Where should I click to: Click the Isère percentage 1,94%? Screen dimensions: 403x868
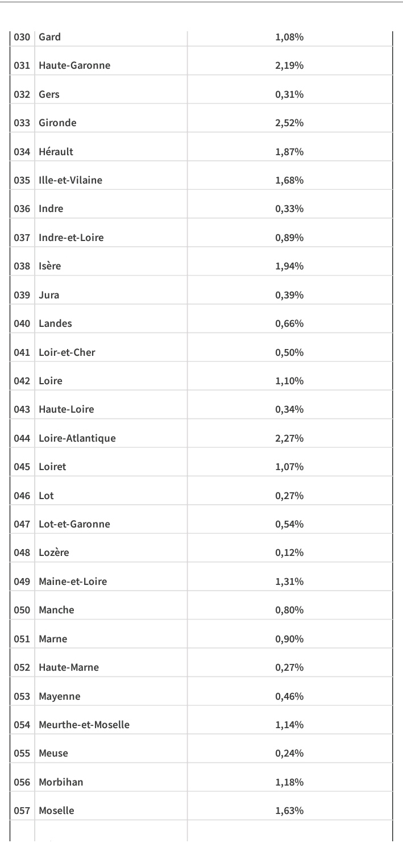[289, 266]
